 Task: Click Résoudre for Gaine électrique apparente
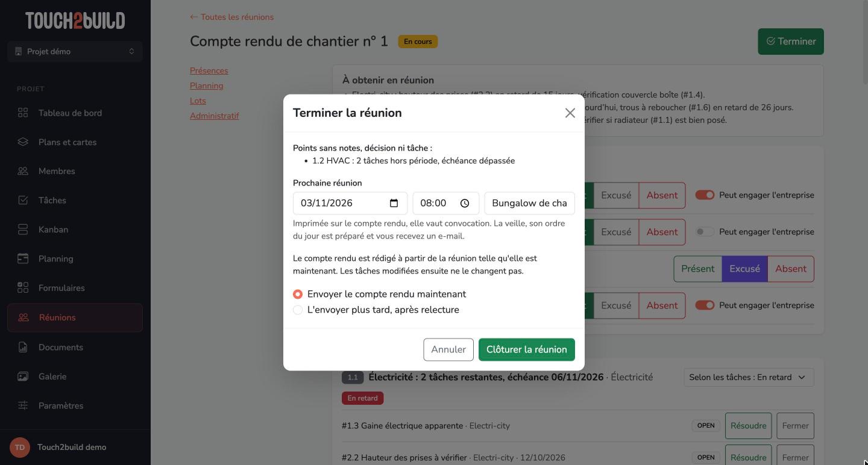pyautogui.click(x=748, y=426)
